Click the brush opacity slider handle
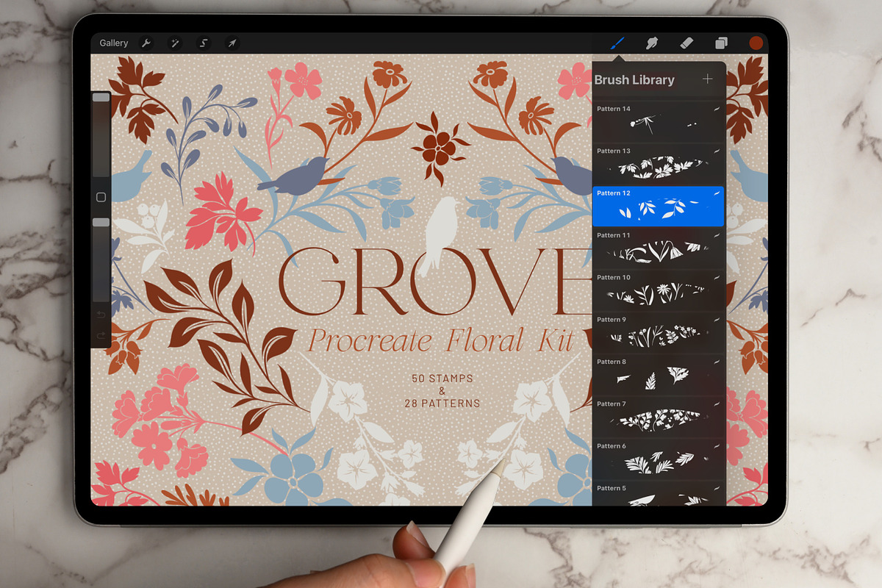Viewport: 882px width, 588px height. 101,222
